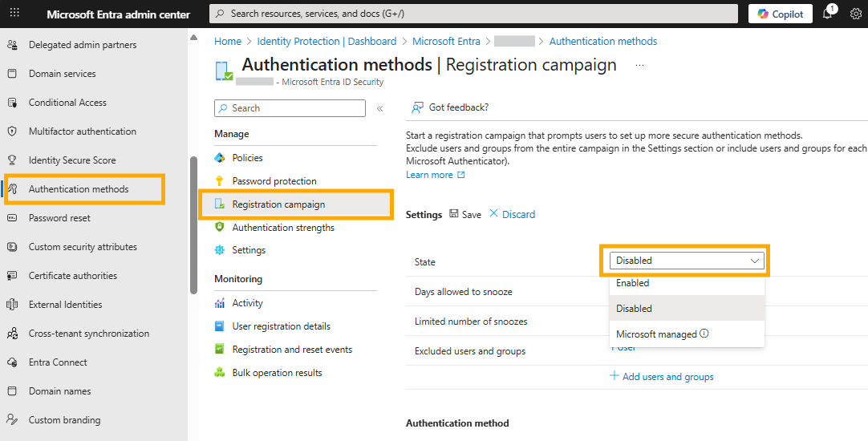
Task: Click the Custom security attributes icon
Action: pos(12,247)
